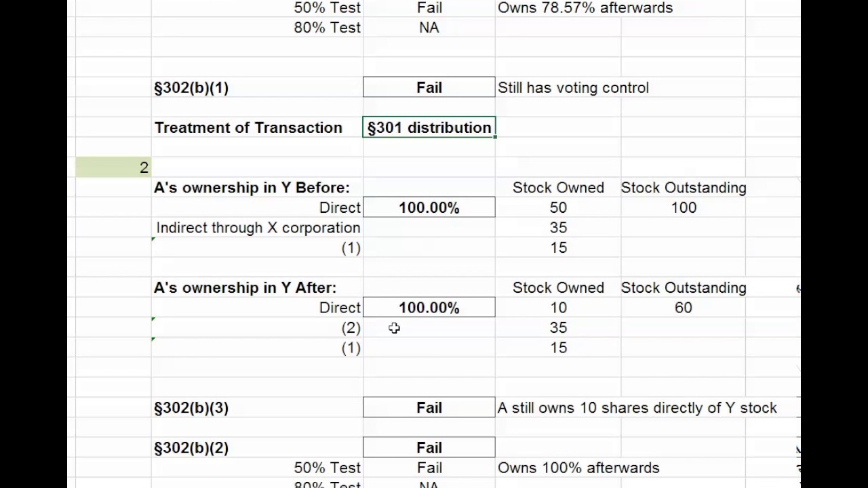
Task: Click the 'Treatment of Transaction' label cell
Action: pos(248,127)
